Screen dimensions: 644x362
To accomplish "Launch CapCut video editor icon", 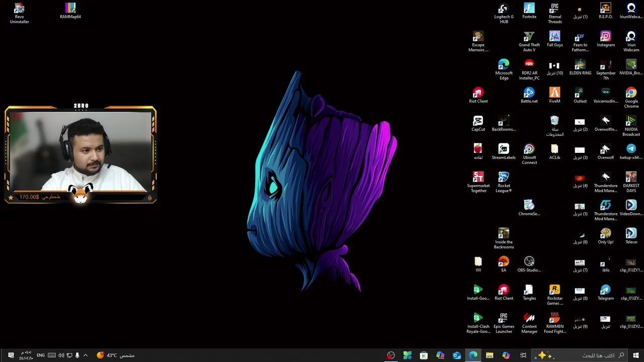I will 478,124.
